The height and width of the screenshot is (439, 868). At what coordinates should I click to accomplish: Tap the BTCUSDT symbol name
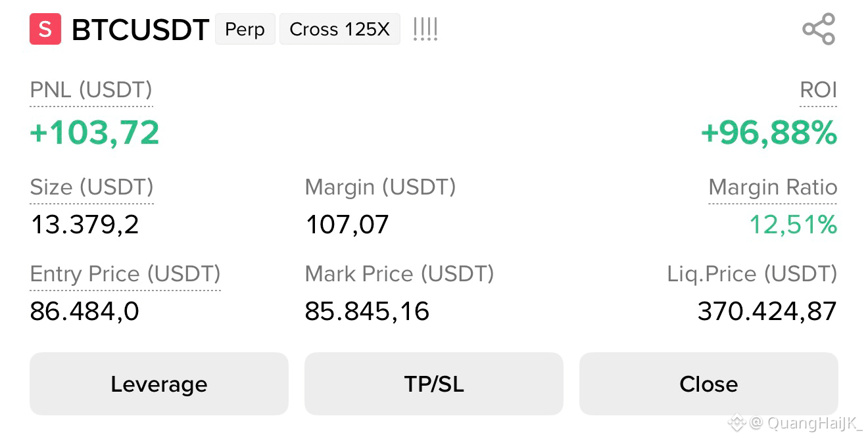click(x=140, y=30)
